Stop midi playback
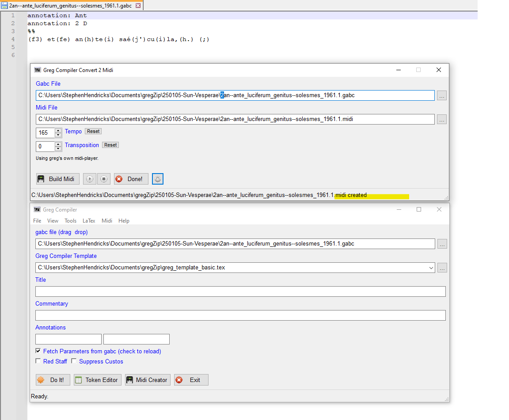The height and width of the screenshot is (420, 509). pyautogui.click(x=104, y=179)
